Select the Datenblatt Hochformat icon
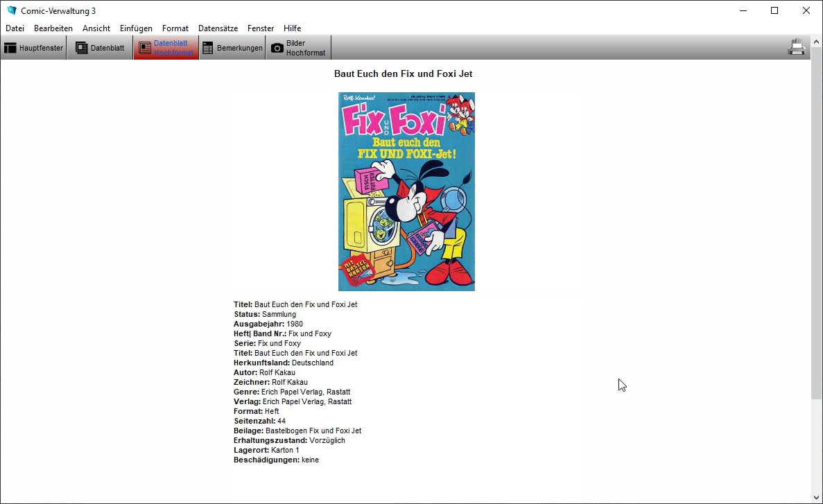This screenshot has height=504, width=823. 145,48
